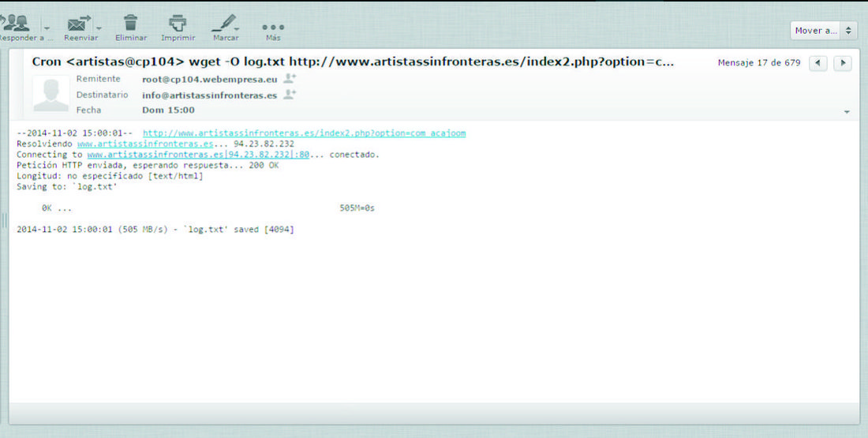Image resolution: width=868 pixels, height=438 pixels.
Task: Expand the Reenviar options arrow
Action: point(99,28)
